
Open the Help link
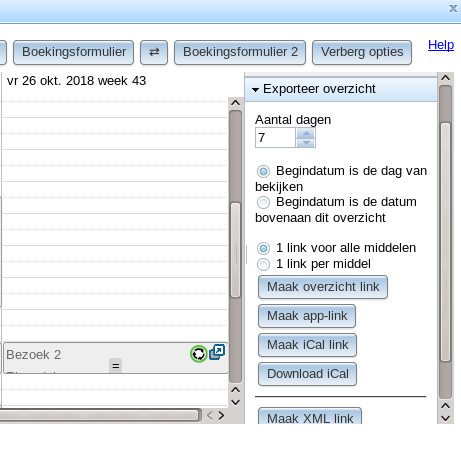[441, 45]
